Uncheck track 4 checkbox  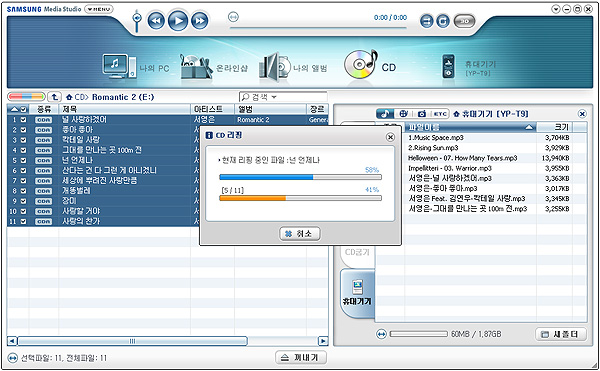tap(23, 150)
